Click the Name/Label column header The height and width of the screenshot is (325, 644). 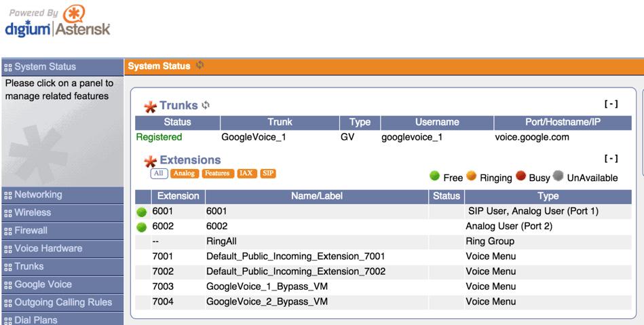(x=317, y=196)
